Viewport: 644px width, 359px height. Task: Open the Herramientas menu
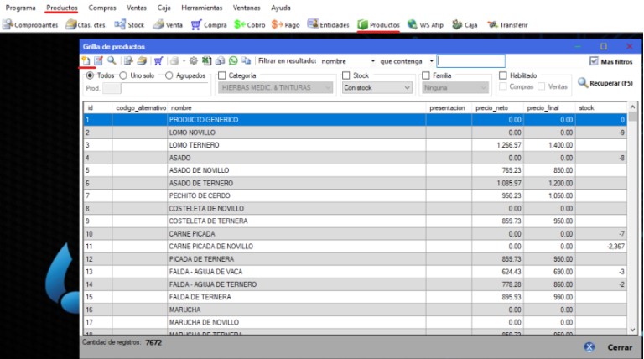coord(201,8)
